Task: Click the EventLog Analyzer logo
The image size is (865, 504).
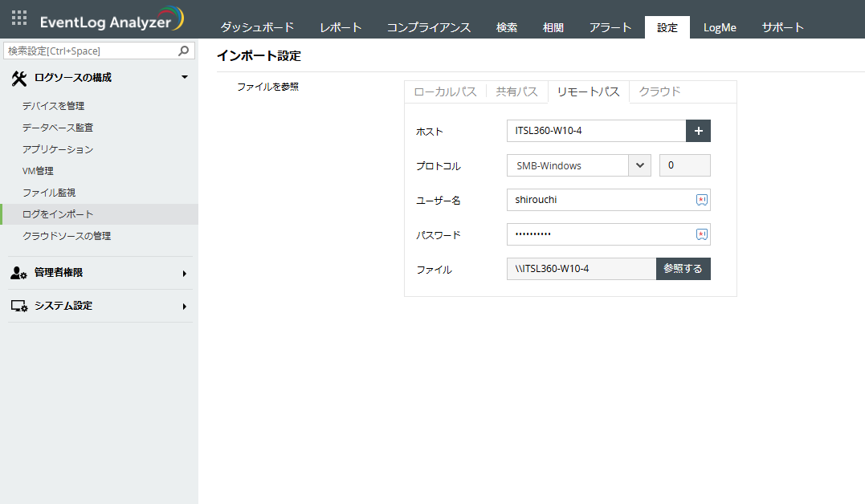Action: click(112, 20)
